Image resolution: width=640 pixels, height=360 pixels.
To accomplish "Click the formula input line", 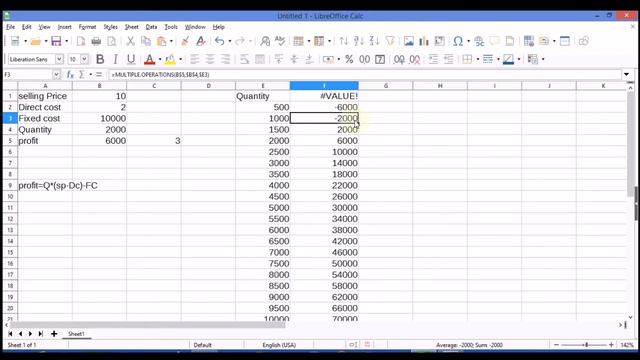I will (x=365, y=75).
